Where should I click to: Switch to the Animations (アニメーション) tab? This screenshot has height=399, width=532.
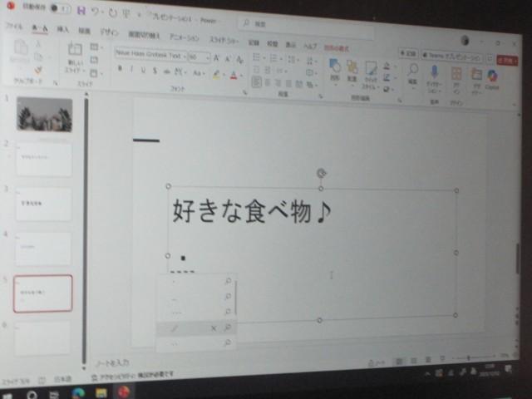(183, 37)
